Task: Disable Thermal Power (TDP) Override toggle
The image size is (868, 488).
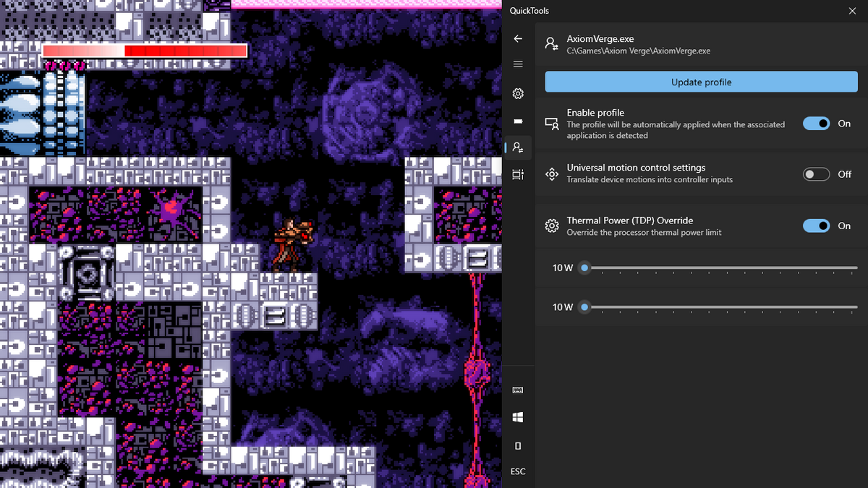Action: 817,226
